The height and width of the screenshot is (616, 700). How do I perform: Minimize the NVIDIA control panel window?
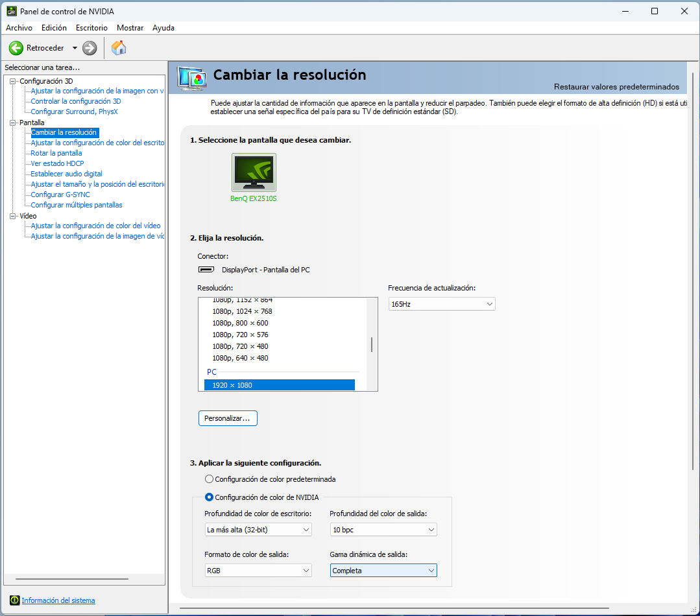[x=625, y=11]
